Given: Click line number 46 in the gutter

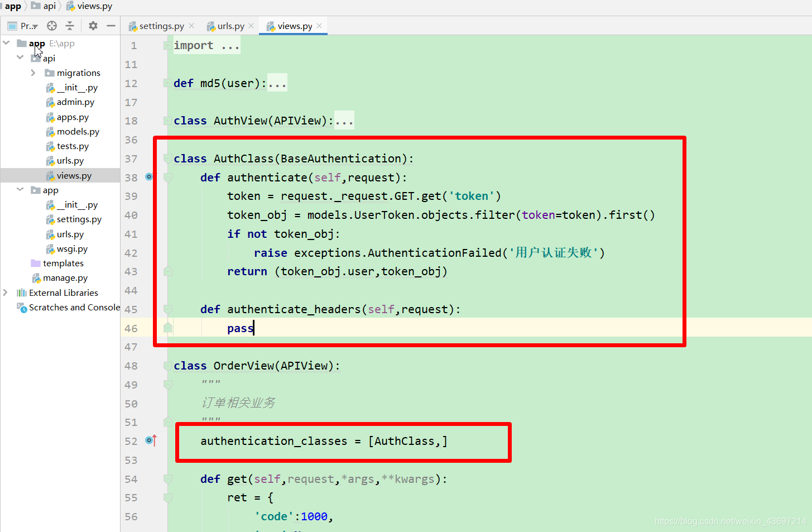Looking at the screenshot, I should [131, 328].
